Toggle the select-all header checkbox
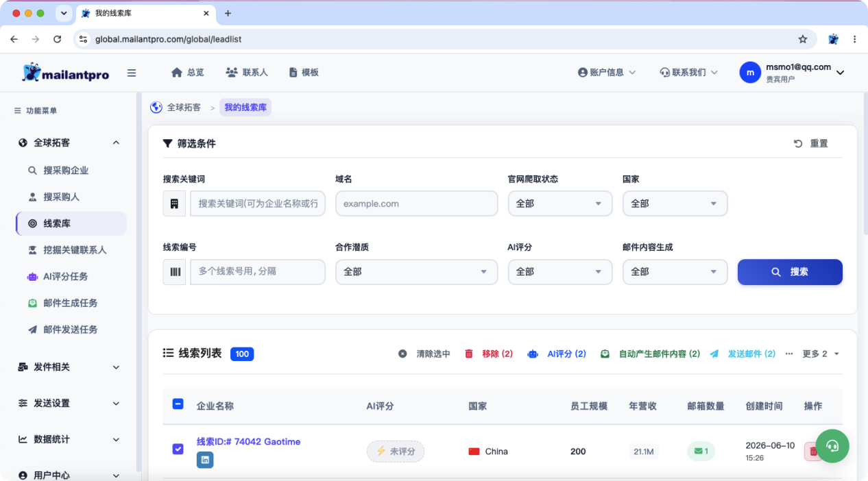 pos(178,404)
